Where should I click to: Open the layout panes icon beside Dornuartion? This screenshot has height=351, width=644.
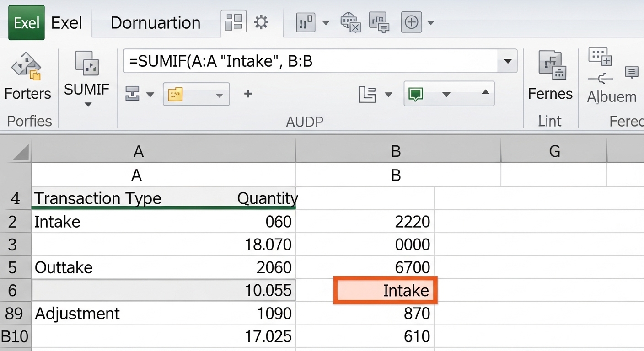(x=234, y=22)
